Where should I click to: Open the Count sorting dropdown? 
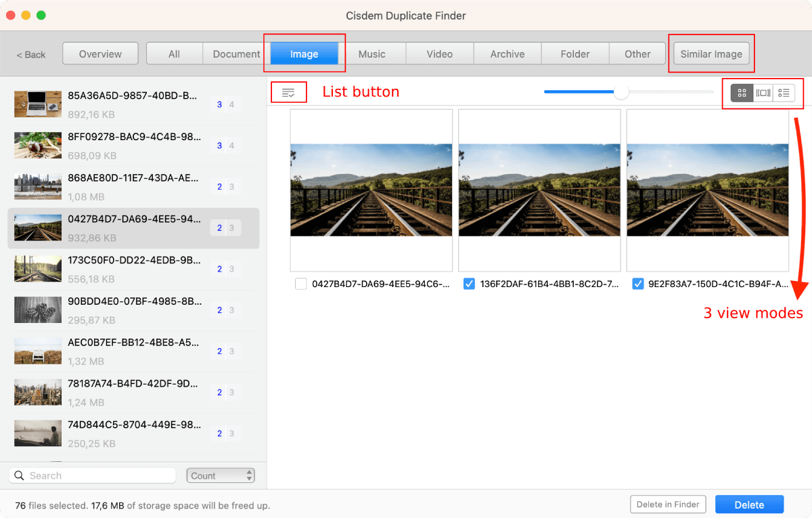[215, 475]
